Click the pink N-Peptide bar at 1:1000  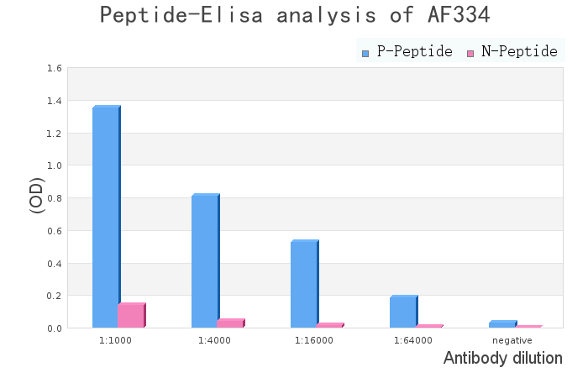pyautogui.click(x=131, y=315)
